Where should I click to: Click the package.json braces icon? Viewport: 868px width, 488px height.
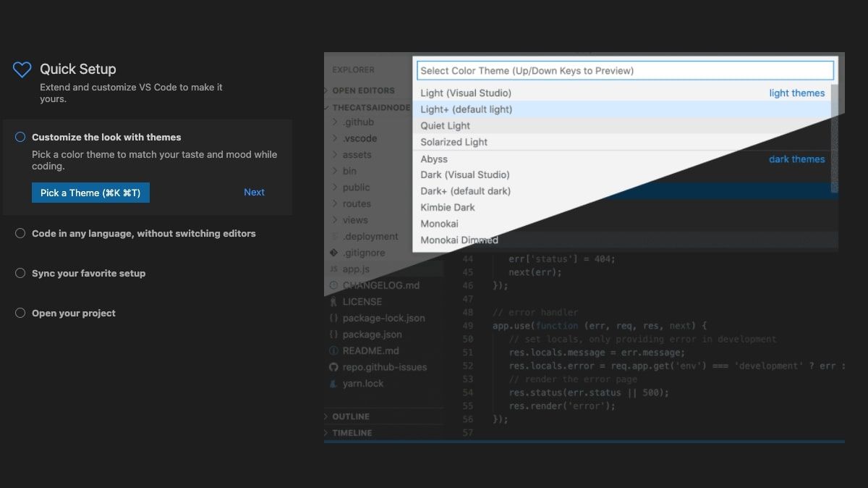coord(333,335)
